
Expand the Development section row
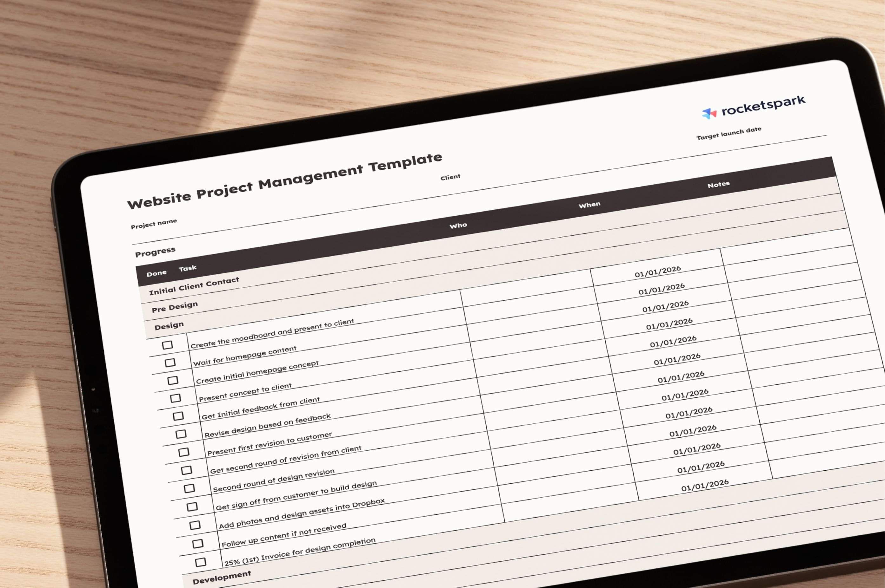(x=222, y=578)
